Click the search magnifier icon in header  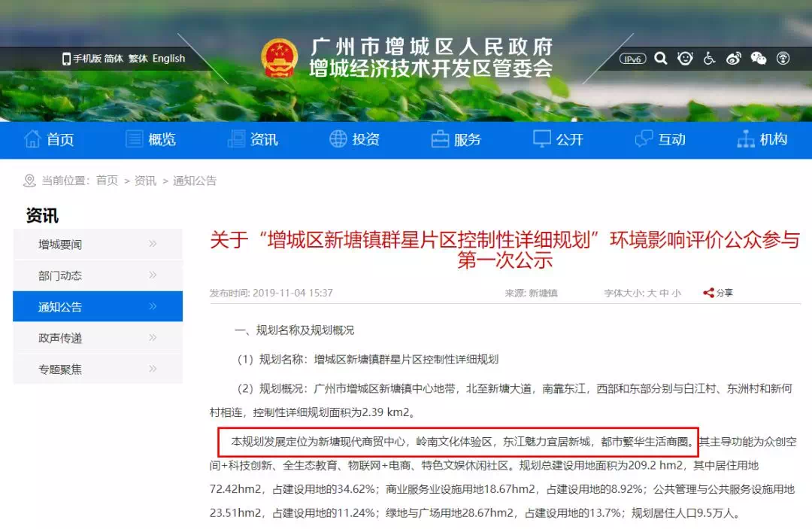click(661, 58)
